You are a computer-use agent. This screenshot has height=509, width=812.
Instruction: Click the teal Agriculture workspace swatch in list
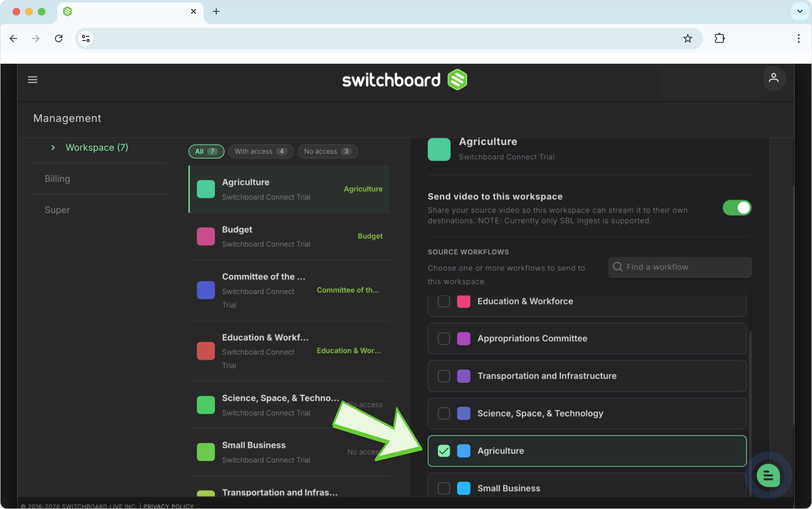click(x=206, y=189)
